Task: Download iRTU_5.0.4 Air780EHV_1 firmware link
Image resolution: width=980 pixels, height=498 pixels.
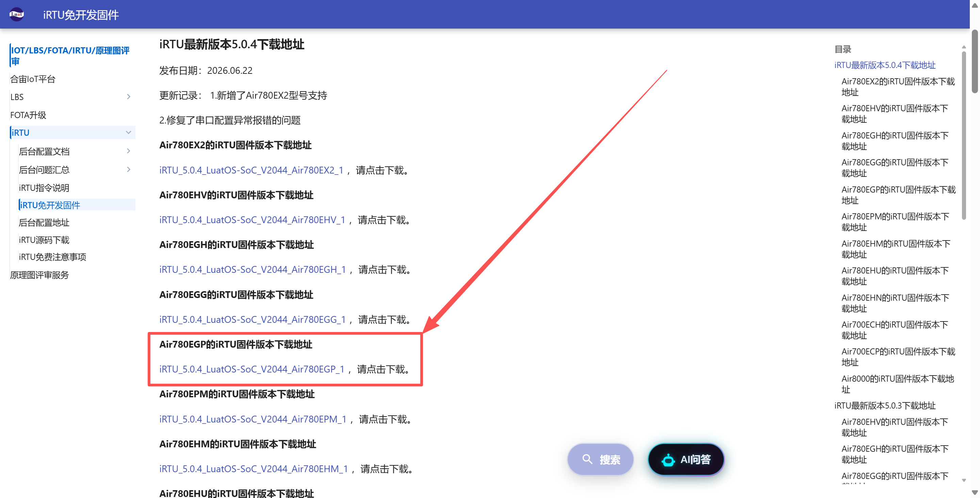Action: pos(252,220)
